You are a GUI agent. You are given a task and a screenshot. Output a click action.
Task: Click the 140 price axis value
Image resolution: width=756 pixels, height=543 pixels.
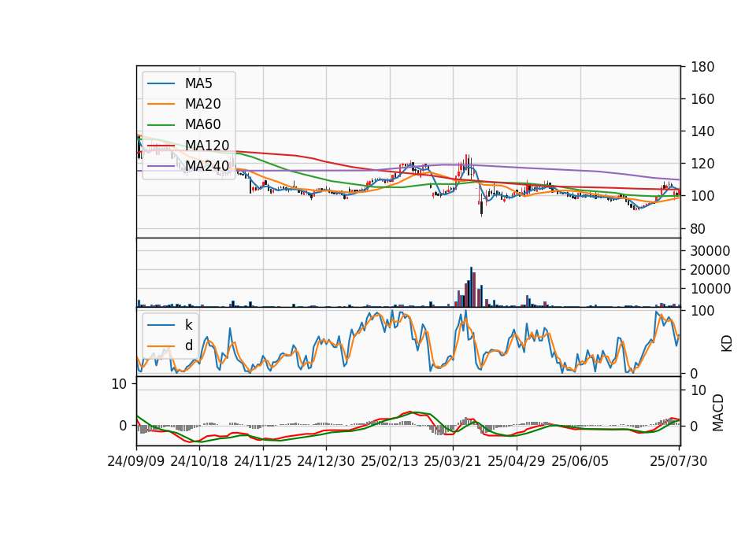click(x=702, y=131)
